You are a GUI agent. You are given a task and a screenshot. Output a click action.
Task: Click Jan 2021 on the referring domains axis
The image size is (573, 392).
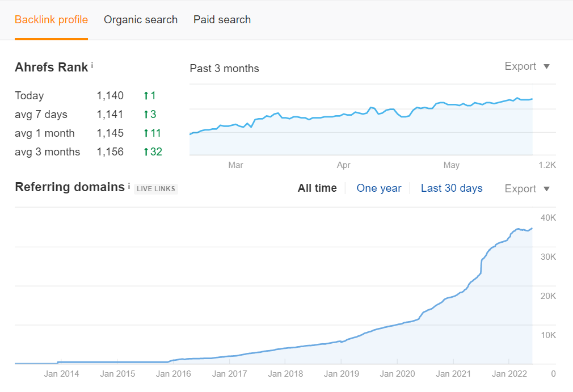[453, 374]
